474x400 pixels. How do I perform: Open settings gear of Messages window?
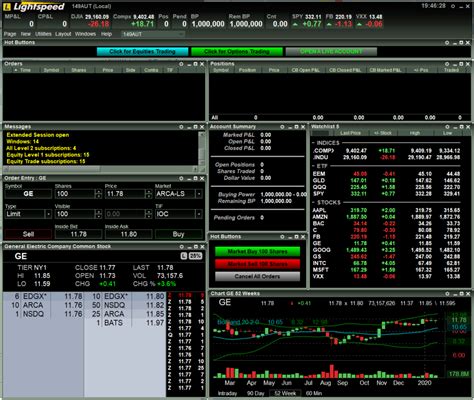181,127
